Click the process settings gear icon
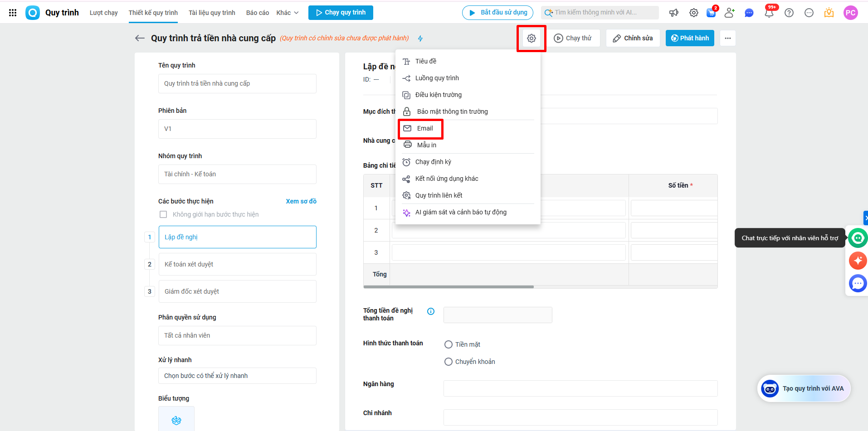Viewport: 868px width, 431px height. point(532,39)
